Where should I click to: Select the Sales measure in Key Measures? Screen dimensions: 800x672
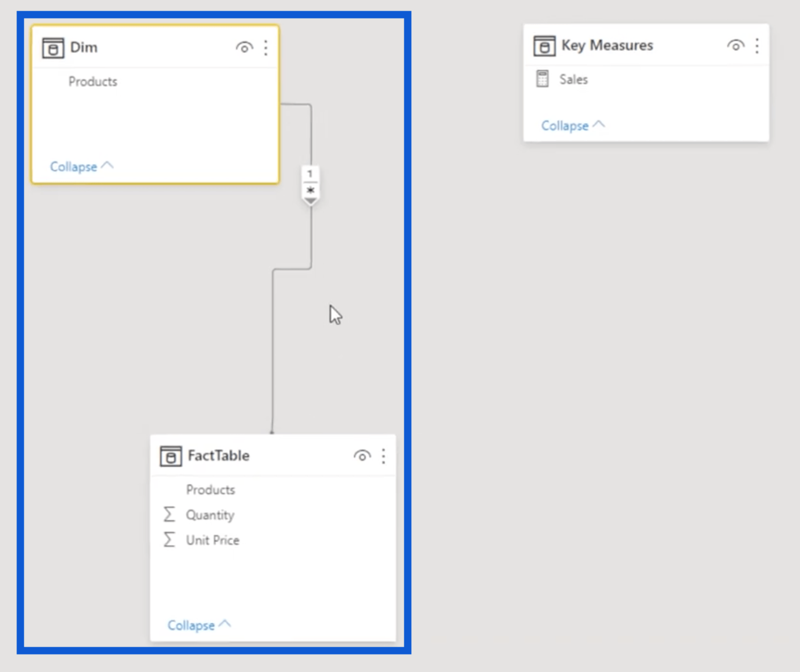pyautogui.click(x=574, y=79)
